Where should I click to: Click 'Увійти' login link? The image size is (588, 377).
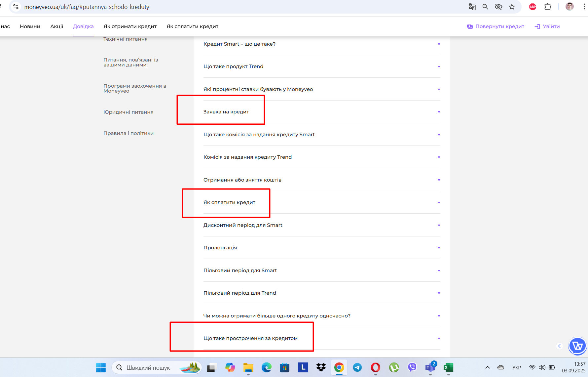[547, 26]
